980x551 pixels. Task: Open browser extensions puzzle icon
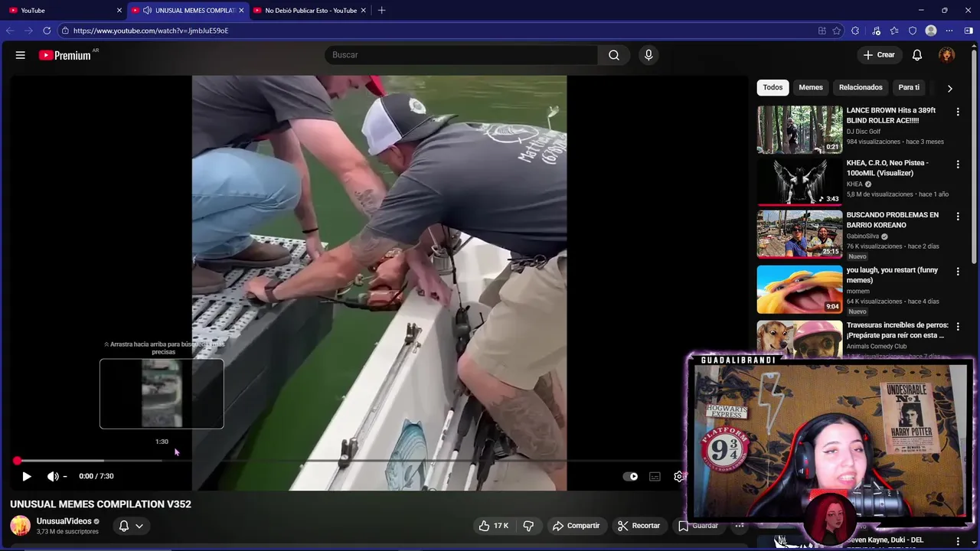pyautogui.click(x=855, y=31)
